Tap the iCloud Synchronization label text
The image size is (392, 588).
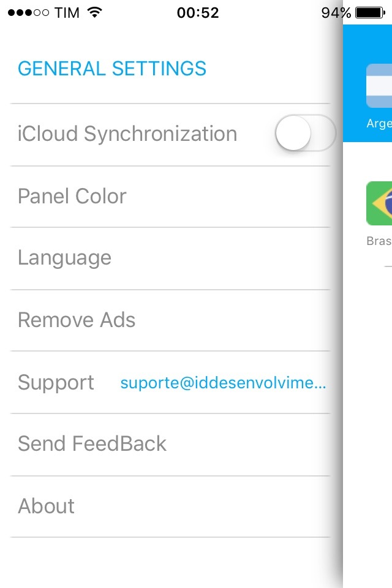point(127,134)
